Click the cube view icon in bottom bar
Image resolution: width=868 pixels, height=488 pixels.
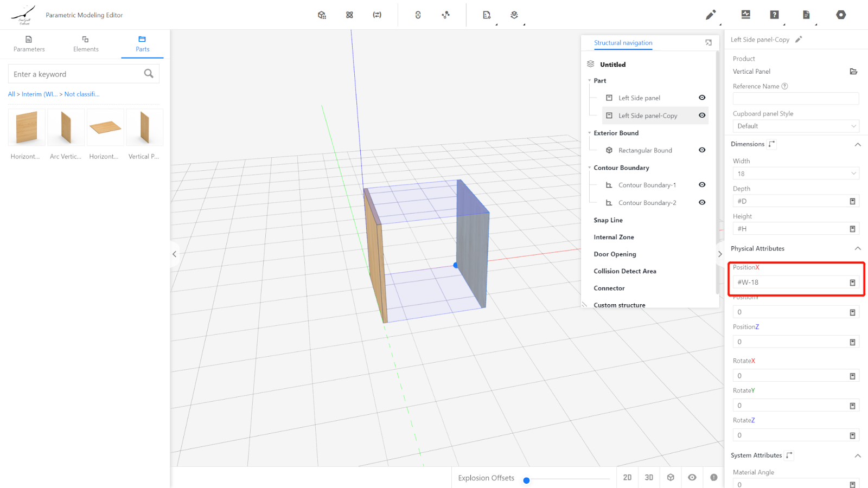point(671,477)
